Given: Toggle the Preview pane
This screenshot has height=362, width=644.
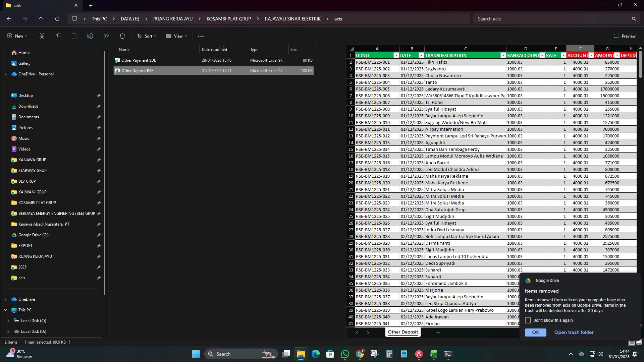Looking at the screenshot, I should click(625, 36).
